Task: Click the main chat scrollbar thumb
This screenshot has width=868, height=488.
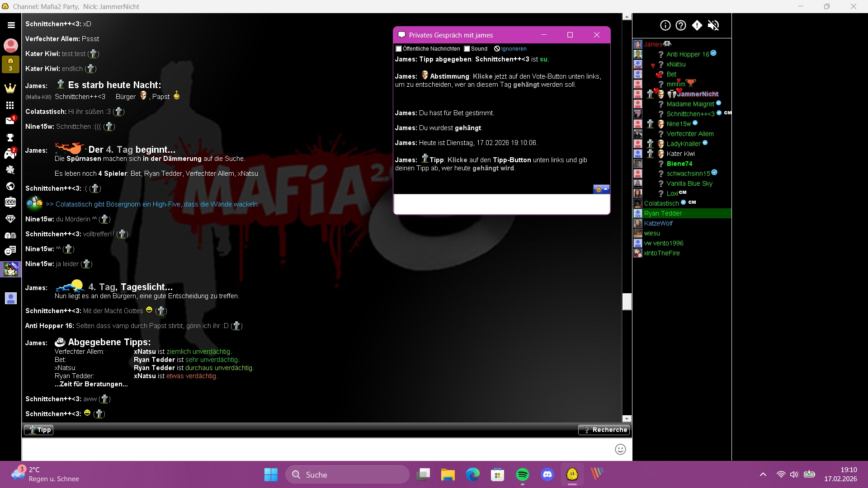Action: pyautogui.click(x=627, y=301)
